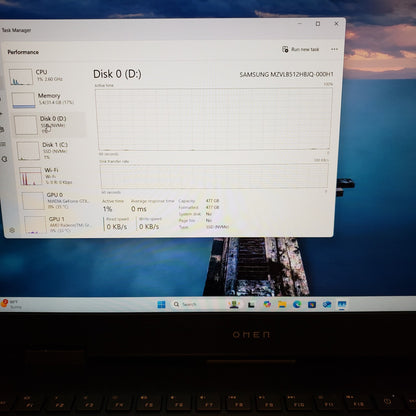The width and height of the screenshot is (416, 416).
Task: Open Microsoft Store from the taskbar
Action: coord(312,304)
